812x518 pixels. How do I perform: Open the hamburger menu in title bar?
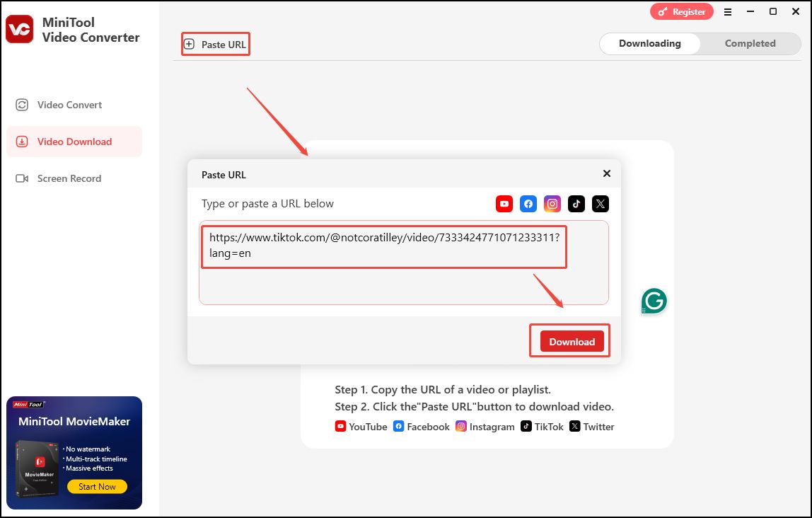(x=728, y=12)
